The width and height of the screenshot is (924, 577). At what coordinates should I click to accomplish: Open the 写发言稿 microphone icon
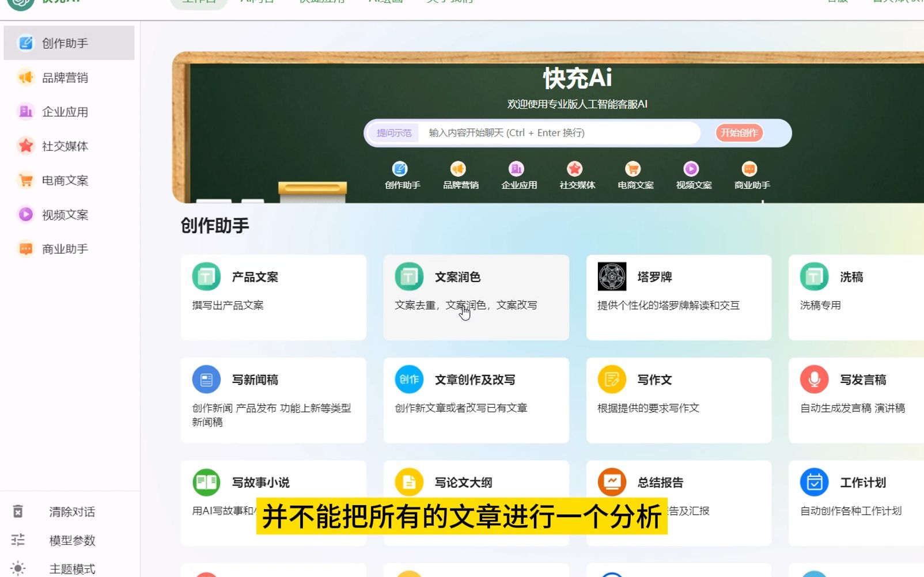pyautogui.click(x=815, y=379)
